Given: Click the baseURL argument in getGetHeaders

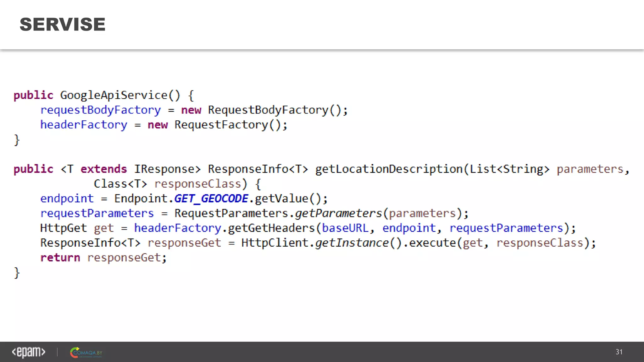Looking at the screenshot, I should click(x=345, y=228).
